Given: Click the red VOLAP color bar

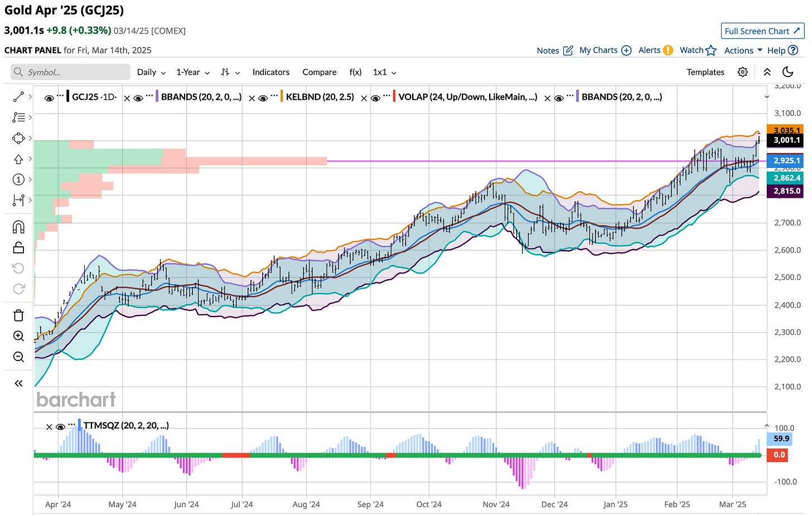Looking at the screenshot, I should click(x=394, y=96).
